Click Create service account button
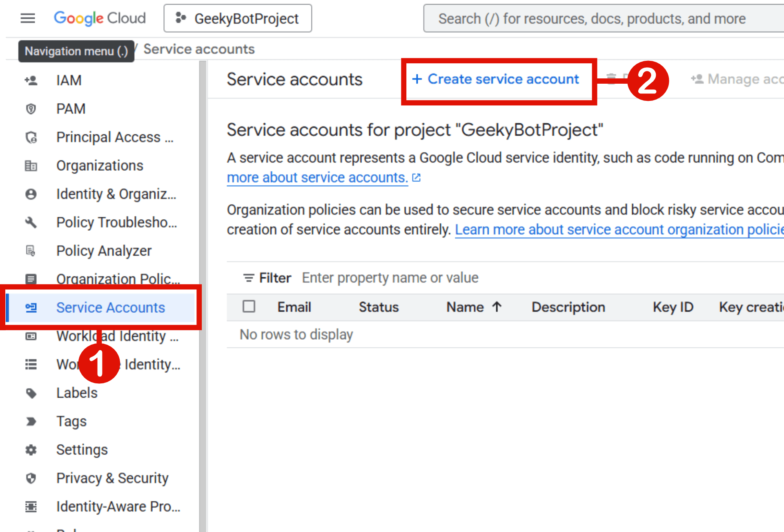The width and height of the screenshot is (784, 532). point(496,79)
